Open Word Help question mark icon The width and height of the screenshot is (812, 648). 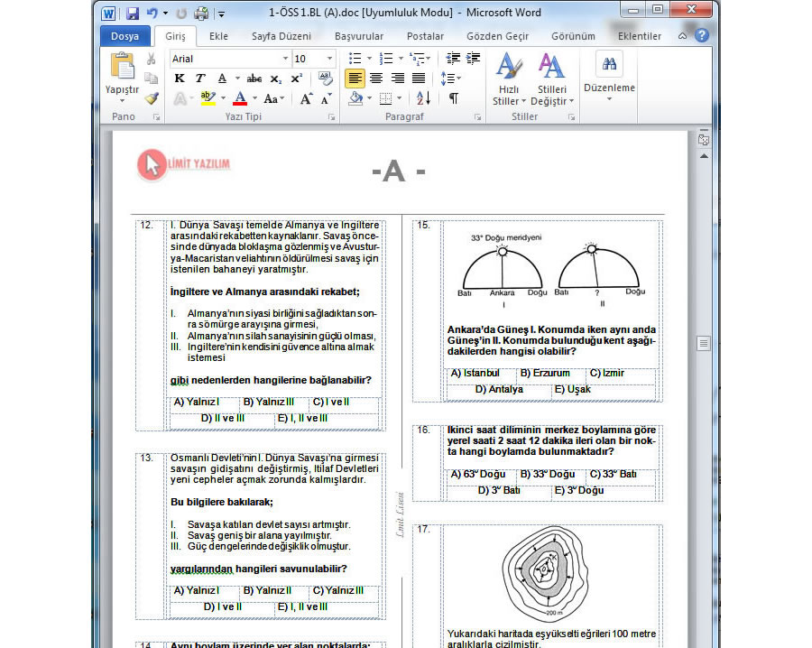[702, 36]
